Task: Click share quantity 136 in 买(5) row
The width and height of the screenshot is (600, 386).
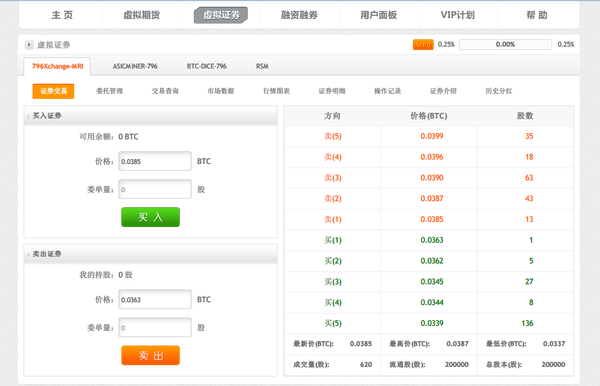Action: click(527, 323)
